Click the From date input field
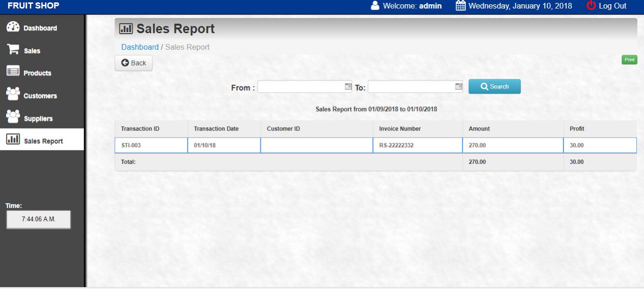Viewport: 644px width, 289px height. click(x=305, y=87)
